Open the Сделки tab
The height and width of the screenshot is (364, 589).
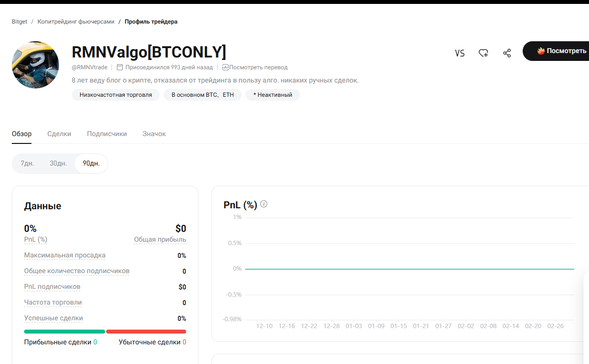[x=59, y=134]
